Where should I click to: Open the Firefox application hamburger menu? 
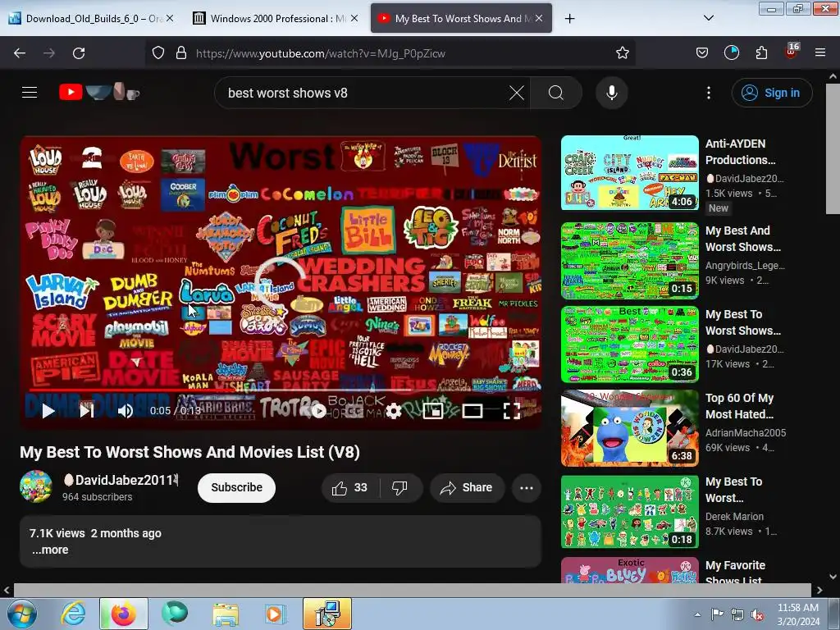click(x=820, y=53)
